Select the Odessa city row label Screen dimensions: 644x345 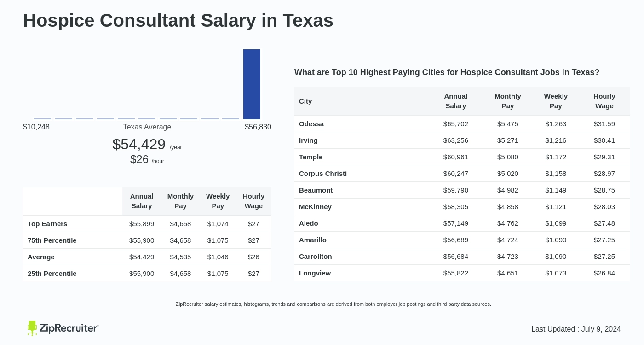[x=311, y=123]
